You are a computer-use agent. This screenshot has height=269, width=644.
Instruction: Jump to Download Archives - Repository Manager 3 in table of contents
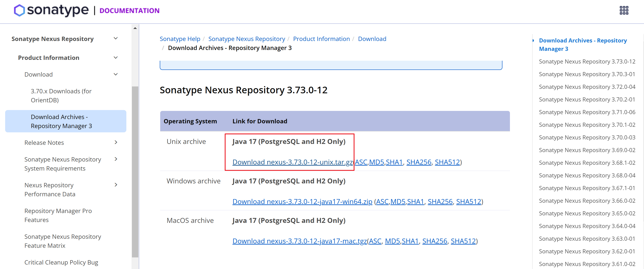click(583, 45)
